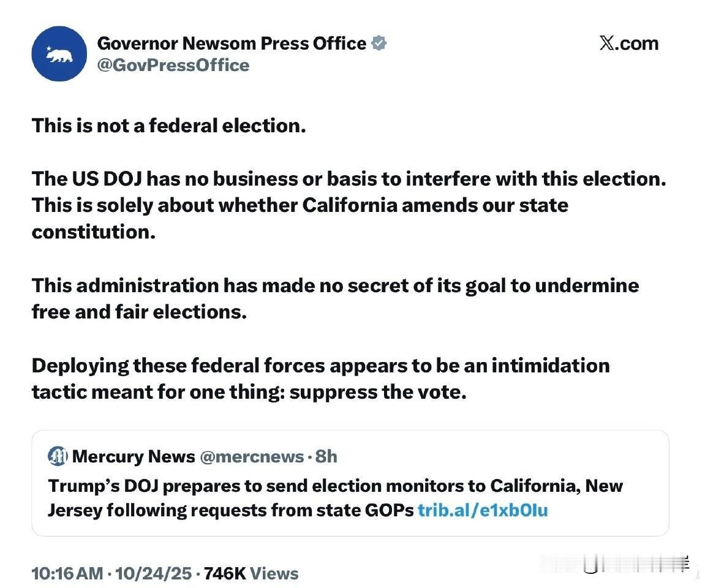Click the Mercury News round avatar icon
The image size is (705, 588).
(58, 456)
